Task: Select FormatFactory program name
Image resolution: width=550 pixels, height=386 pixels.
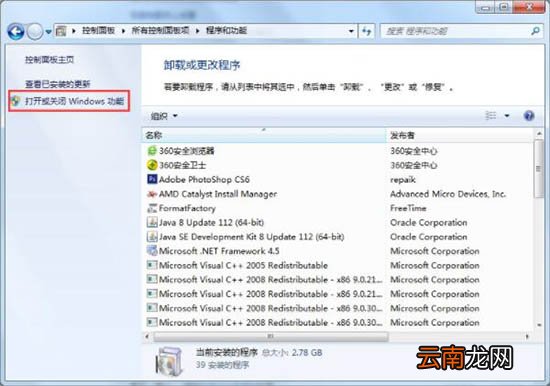Action: [187, 208]
